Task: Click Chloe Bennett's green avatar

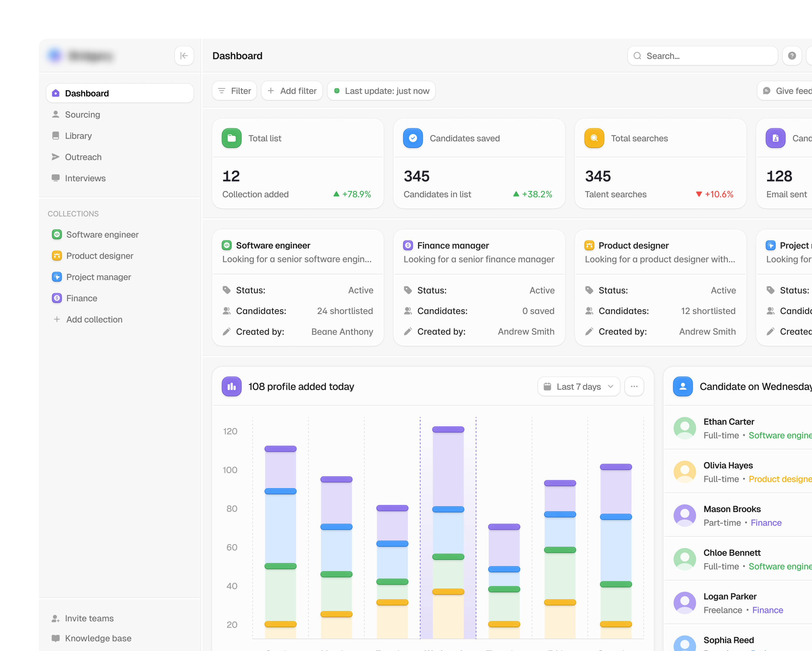Action: click(684, 559)
